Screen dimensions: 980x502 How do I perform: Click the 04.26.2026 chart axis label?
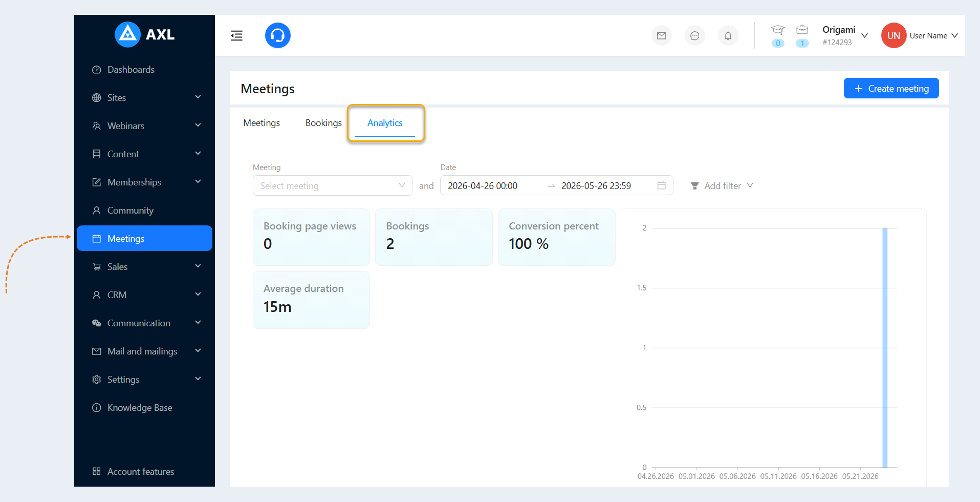(656, 476)
